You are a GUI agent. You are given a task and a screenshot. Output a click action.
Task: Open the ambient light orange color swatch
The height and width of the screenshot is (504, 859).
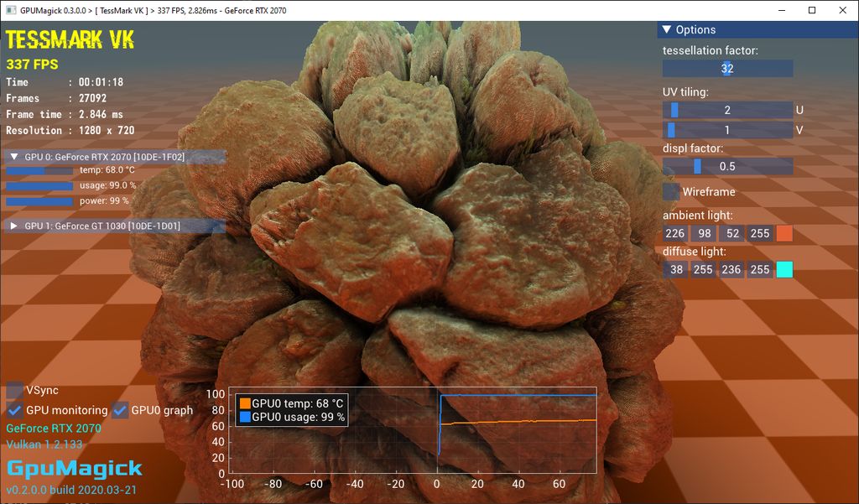click(784, 233)
